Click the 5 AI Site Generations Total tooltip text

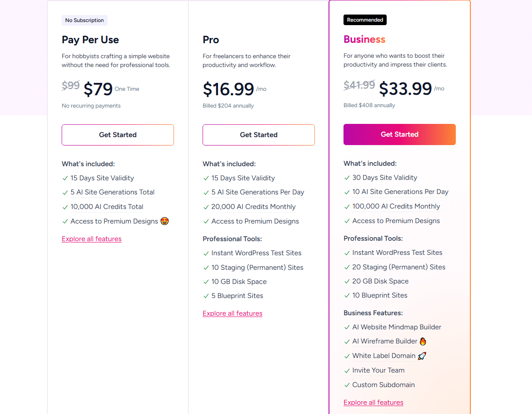click(x=112, y=192)
